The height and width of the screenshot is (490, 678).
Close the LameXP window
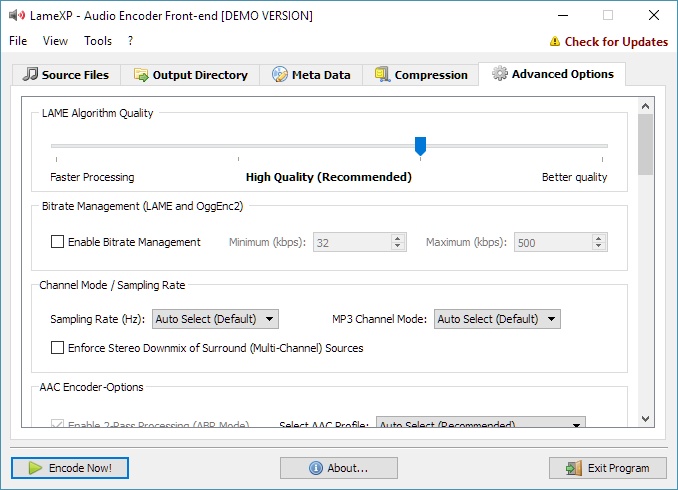click(654, 16)
